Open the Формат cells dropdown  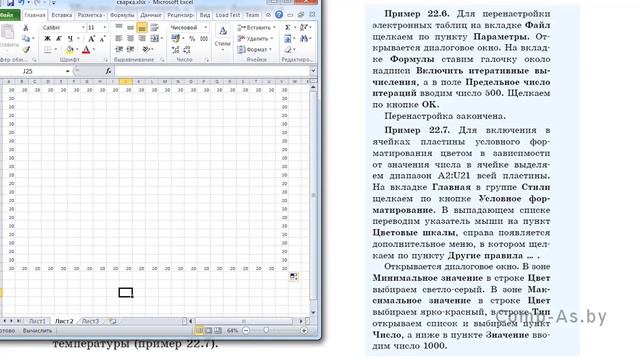tap(255, 49)
